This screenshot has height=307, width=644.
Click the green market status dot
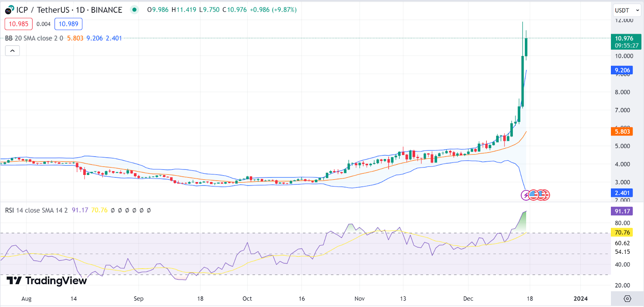[134, 10]
